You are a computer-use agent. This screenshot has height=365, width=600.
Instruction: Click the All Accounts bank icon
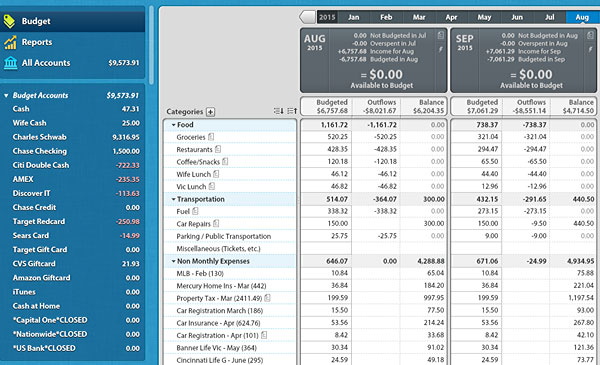click(x=10, y=63)
